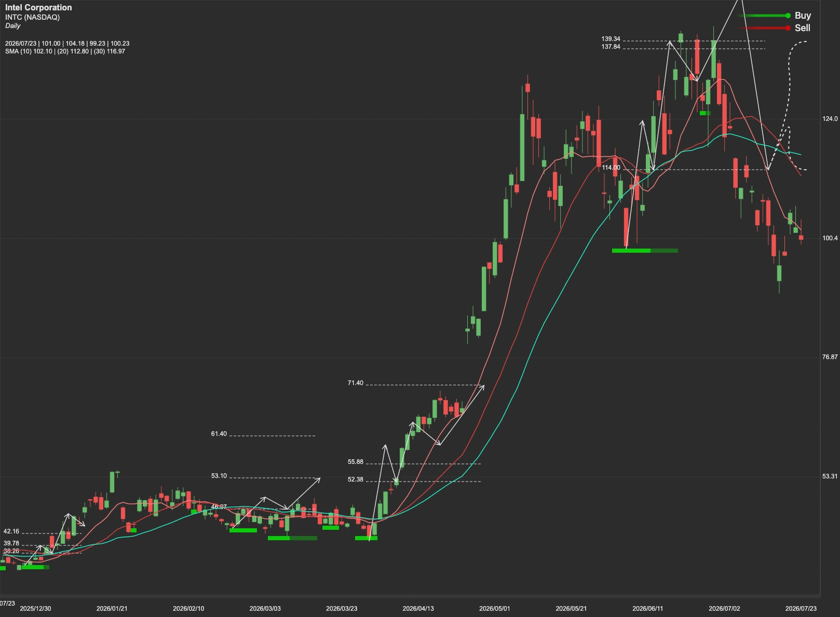Click the green Buy legend line swatch
The image size is (840, 617).
(x=764, y=16)
